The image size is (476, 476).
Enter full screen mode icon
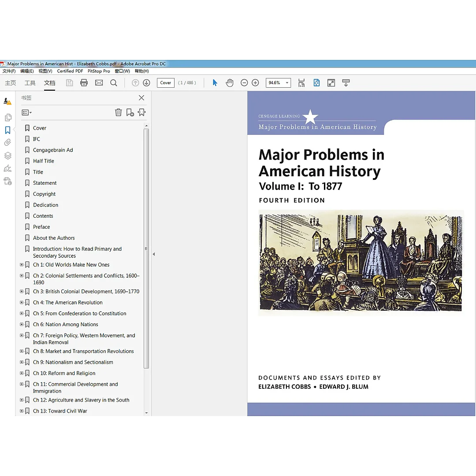[331, 82]
